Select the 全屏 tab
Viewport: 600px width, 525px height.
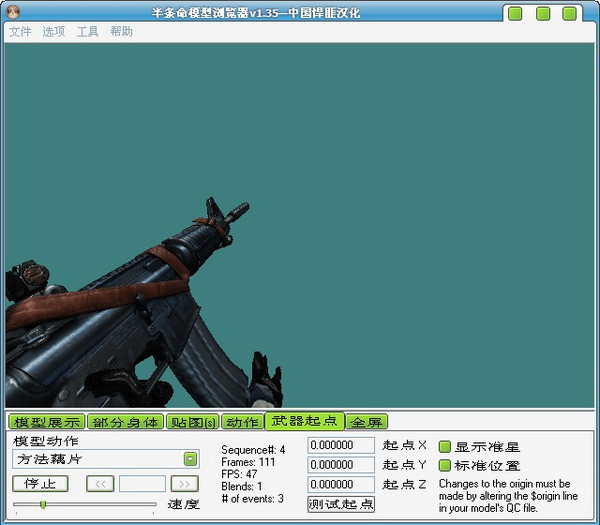pyautogui.click(x=366, y=422)
